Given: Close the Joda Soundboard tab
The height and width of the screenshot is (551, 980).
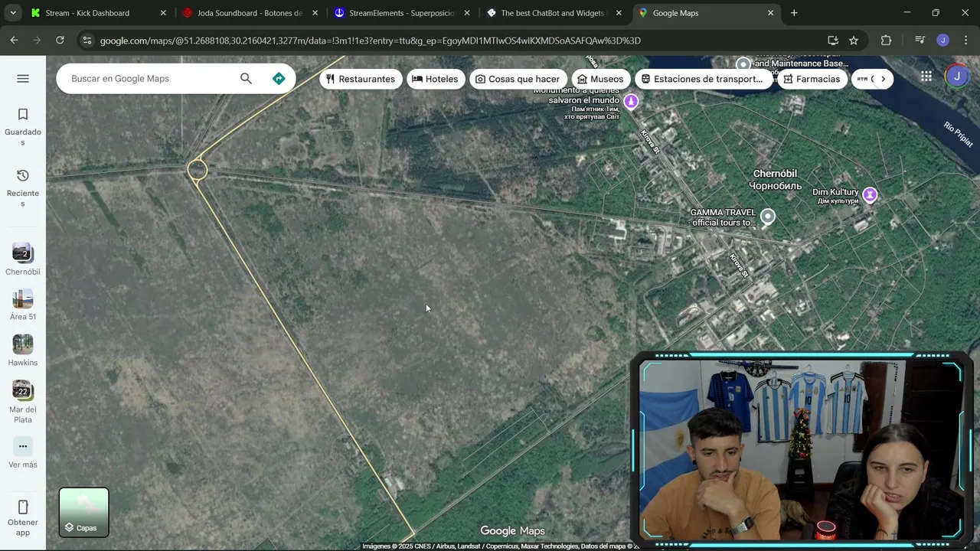Looking at the screenshot, I should (x=315, y=13).
